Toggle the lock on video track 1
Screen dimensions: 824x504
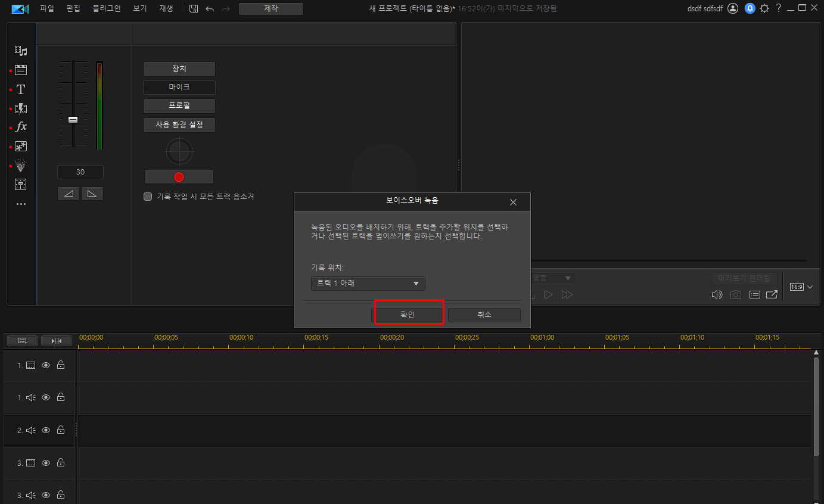[x=61, y=365]
